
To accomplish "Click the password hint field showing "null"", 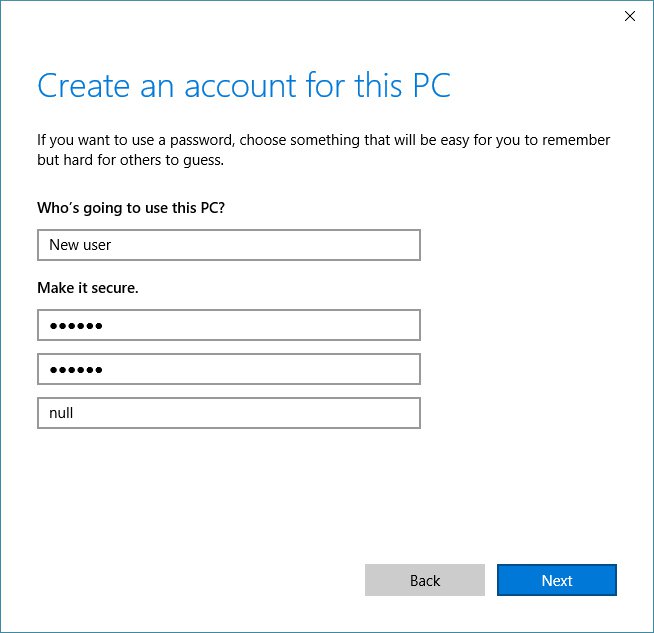I will coord(229,413).
